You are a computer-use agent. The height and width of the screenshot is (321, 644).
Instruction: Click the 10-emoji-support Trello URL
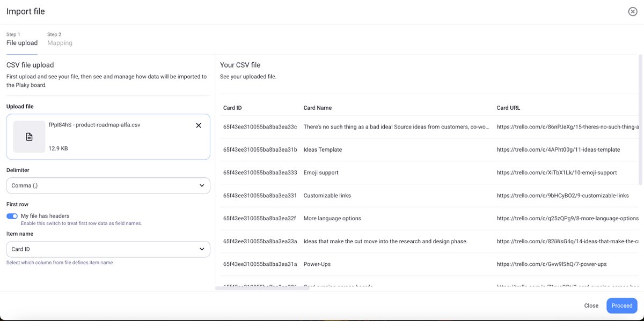click(557, 173)
